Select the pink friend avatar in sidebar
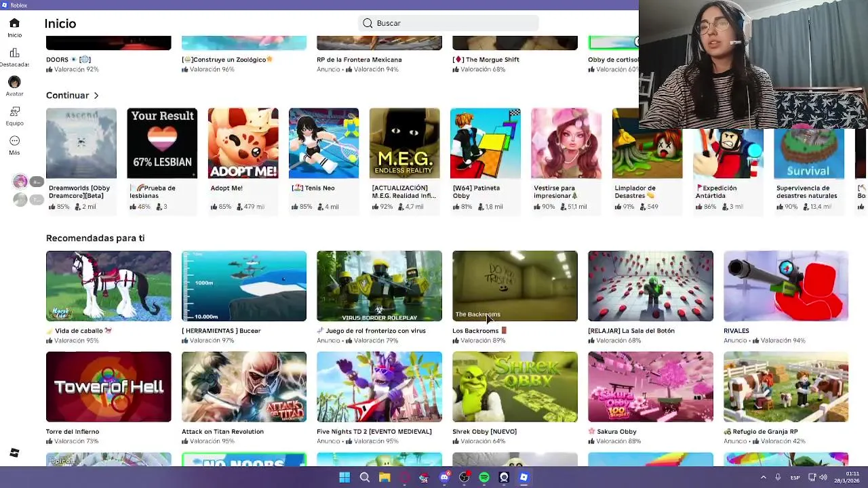 pos(20,181)
